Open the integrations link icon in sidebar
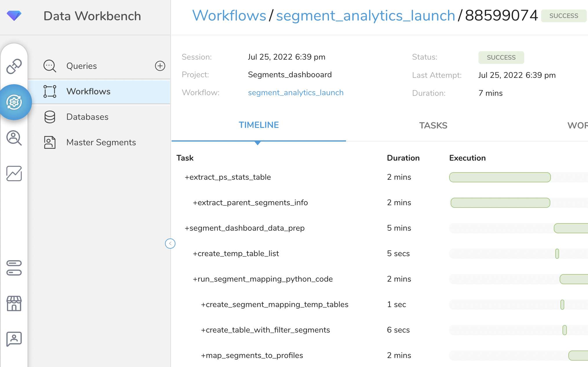 (x=14, y=66)
